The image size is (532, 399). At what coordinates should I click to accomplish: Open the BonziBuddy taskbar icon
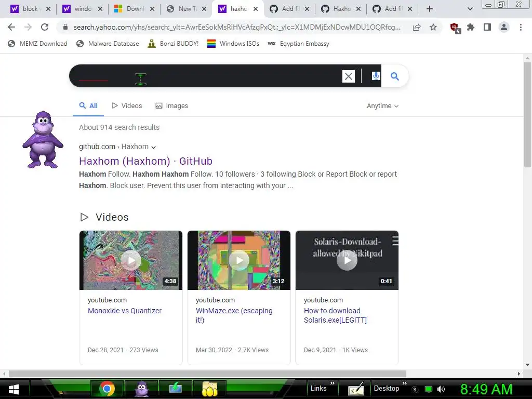(141, 389)
